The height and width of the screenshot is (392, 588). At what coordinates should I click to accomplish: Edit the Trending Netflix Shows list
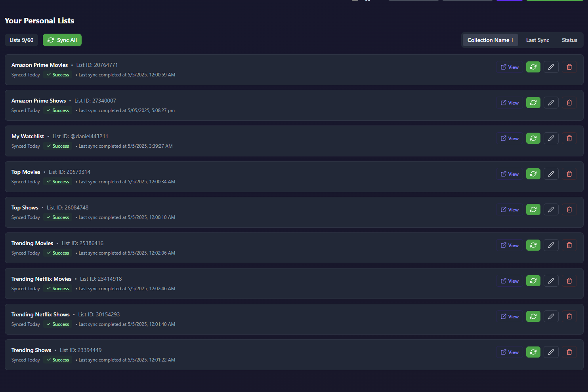tap(551, 316)
